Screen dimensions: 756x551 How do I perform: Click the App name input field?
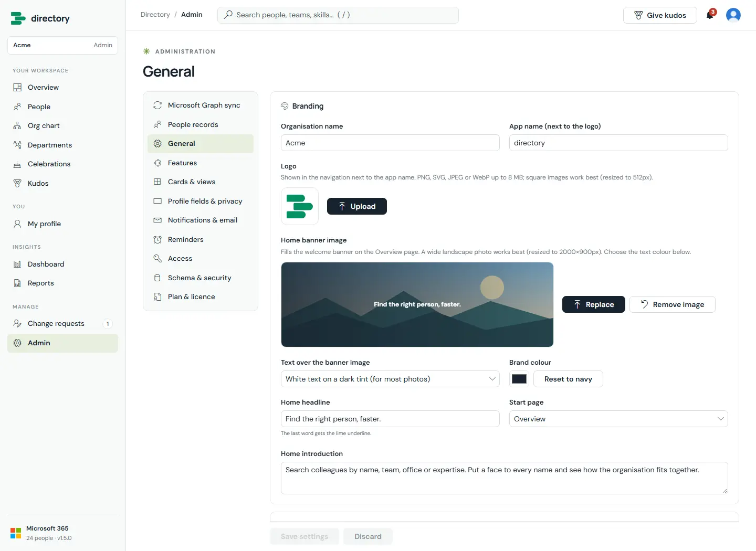[618, 143]
